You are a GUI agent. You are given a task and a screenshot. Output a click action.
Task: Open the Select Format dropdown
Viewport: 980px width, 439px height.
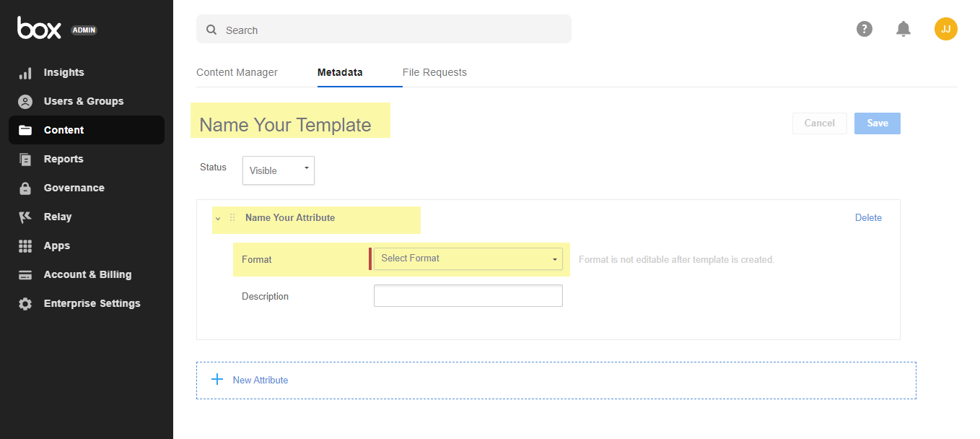pyautogui.click(x=468, y=258)
